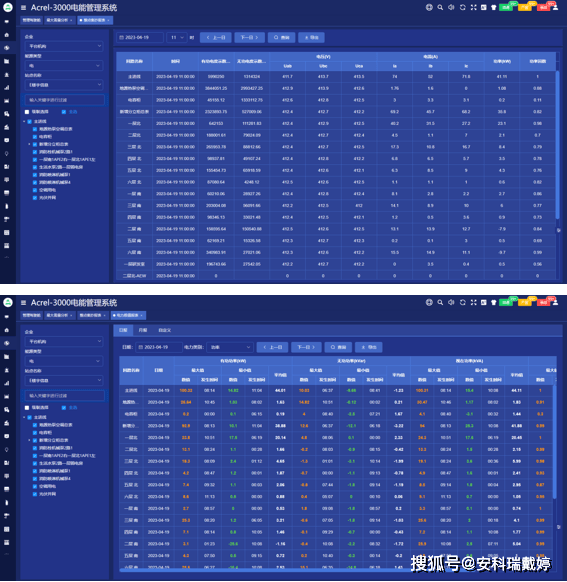Open the green alarm badge in upper header
The image size is (567, 582).
coord(507,7)
